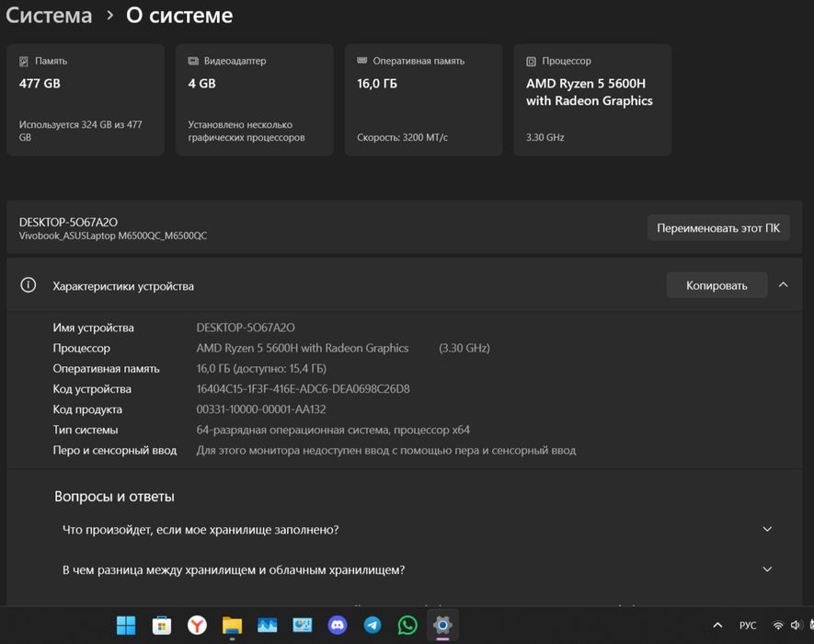Click the Вопросы и ответы heading
The image size is (814, 644).
point(114,497)
